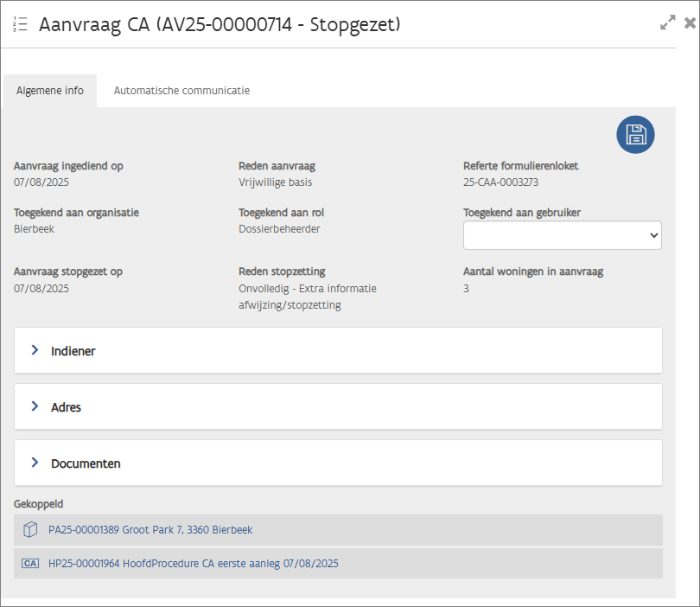Click the CA badge icon beside HP25-00001964
Screen dimensions: 700x607
click(30, 563)
